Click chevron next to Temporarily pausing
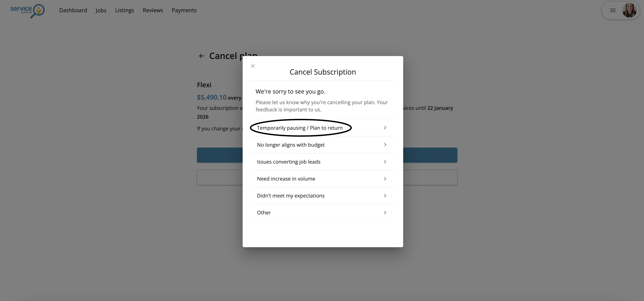644x301 pixels. (x=385, y=128)
